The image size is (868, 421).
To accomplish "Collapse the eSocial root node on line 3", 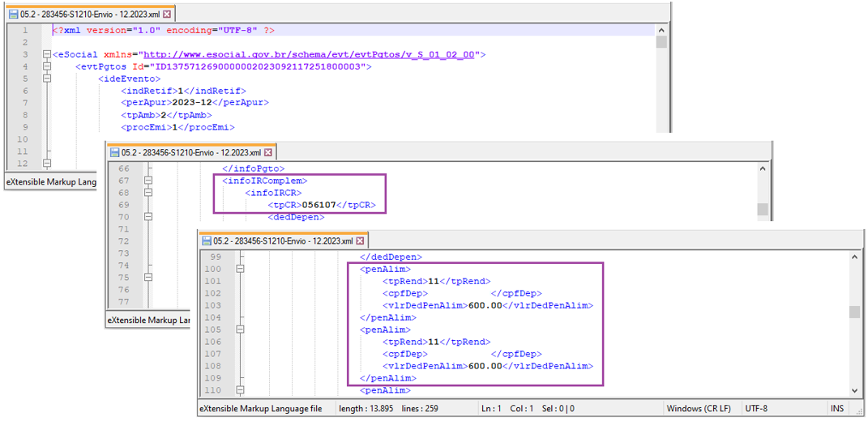I will pos(46,54).
